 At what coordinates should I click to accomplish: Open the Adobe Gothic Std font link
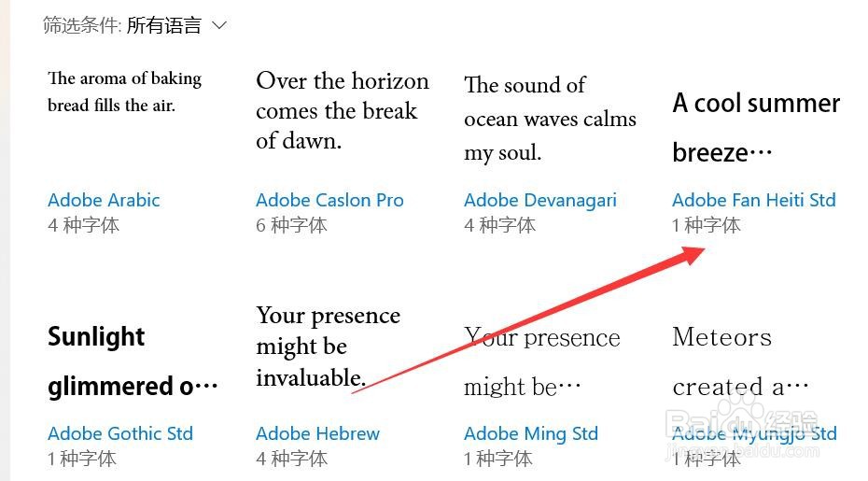pos(120,433)
